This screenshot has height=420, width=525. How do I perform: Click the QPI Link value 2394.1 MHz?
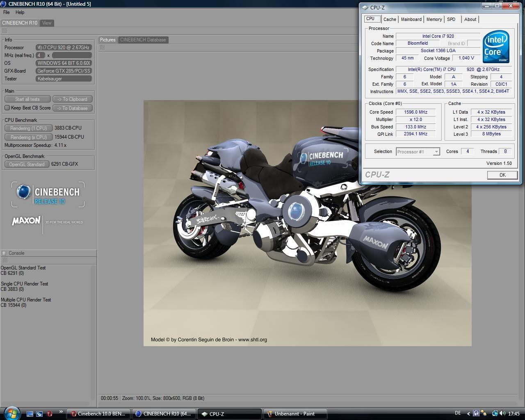416,134
